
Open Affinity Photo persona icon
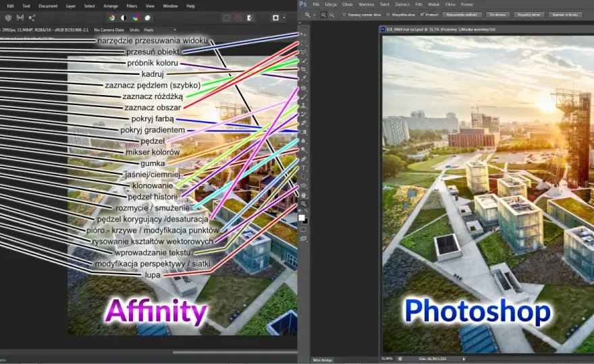(x=8, y=18)
